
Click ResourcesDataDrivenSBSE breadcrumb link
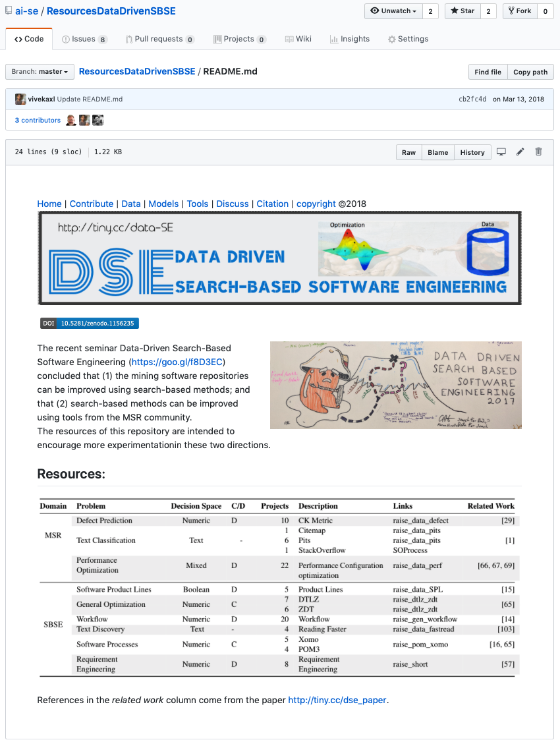137,71
